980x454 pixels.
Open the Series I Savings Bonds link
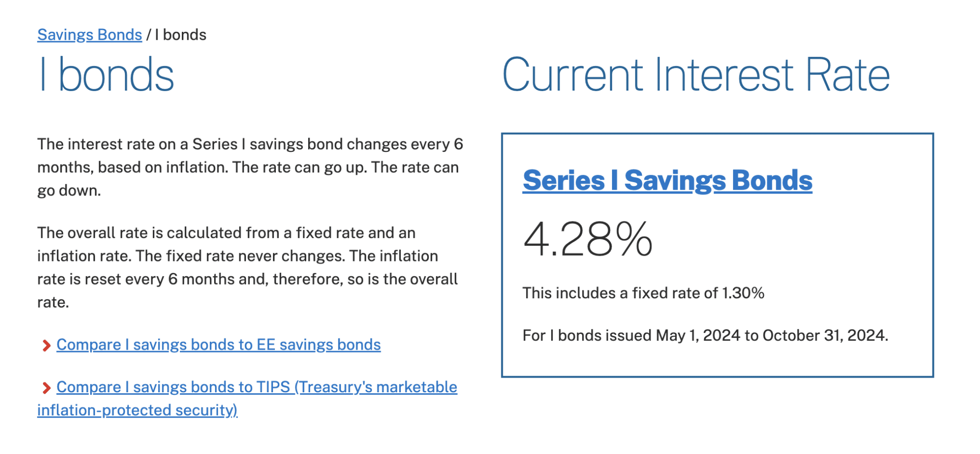coord(666,180)
